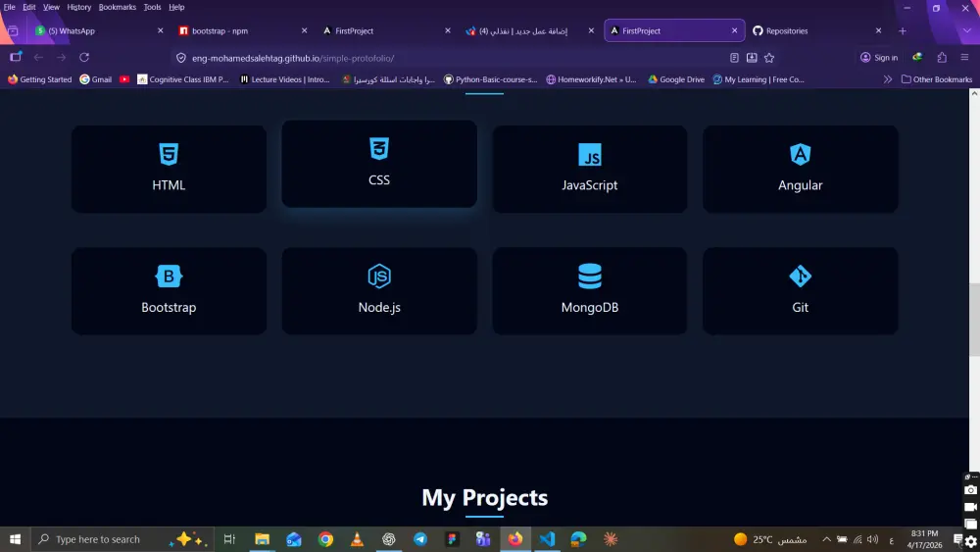Screen dimensions: 980x552
Task: Close the WhatsApp tab
Action: (x=160, y=30)
